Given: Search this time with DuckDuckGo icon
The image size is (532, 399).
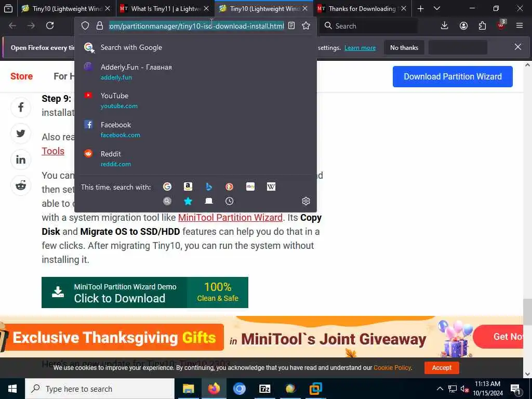Looking at the screenshot, I should (x=229, y=187).
